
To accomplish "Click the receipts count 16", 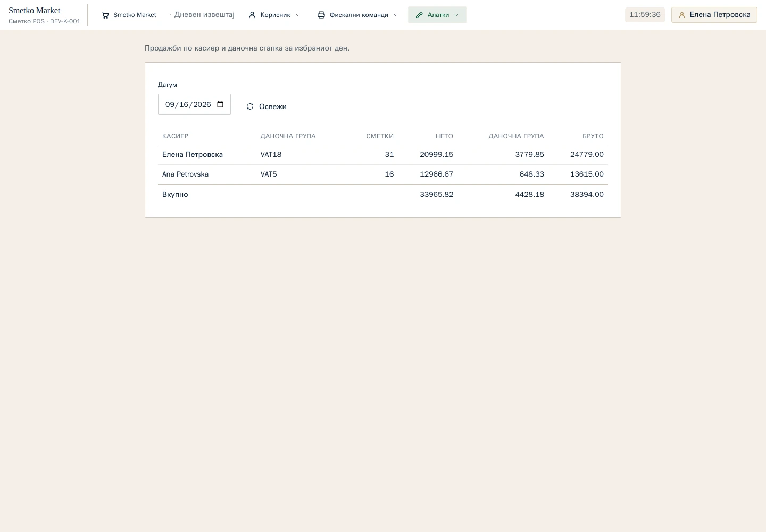I will (389, 174).
